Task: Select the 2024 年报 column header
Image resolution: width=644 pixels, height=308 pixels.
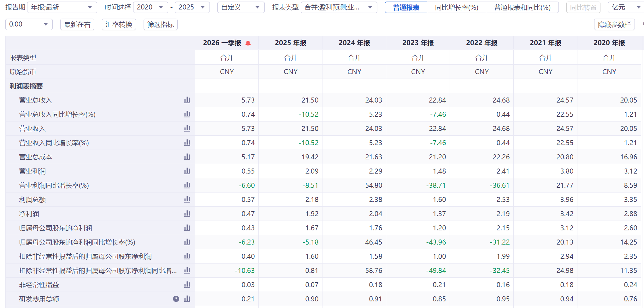Action: pos(354,43)
